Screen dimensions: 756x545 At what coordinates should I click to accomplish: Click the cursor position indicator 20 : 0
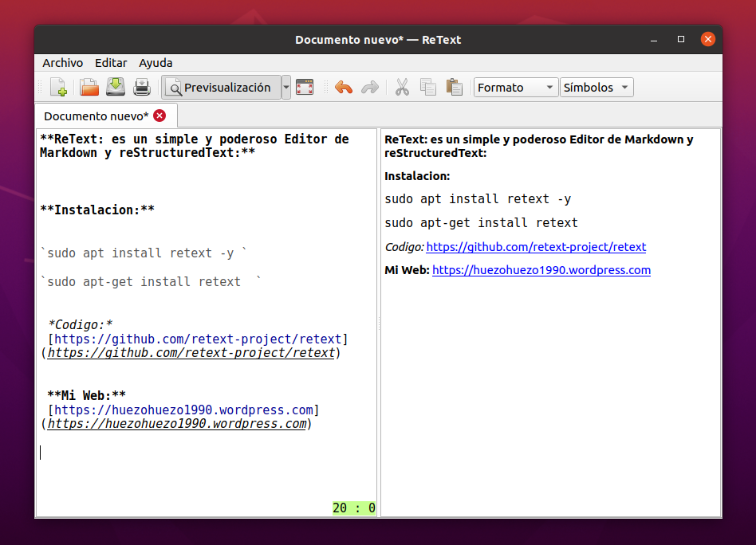pyautogui.click(x=354, y=508)
